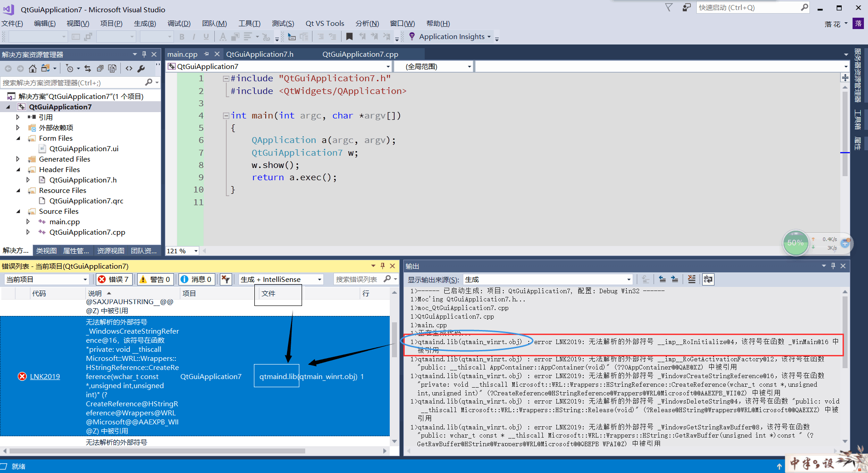The height and width of the screenshot is (473, 868).
Task: Select QtGuiApplication7.ui in Solution Explorer
Action: tap(84, 148)
